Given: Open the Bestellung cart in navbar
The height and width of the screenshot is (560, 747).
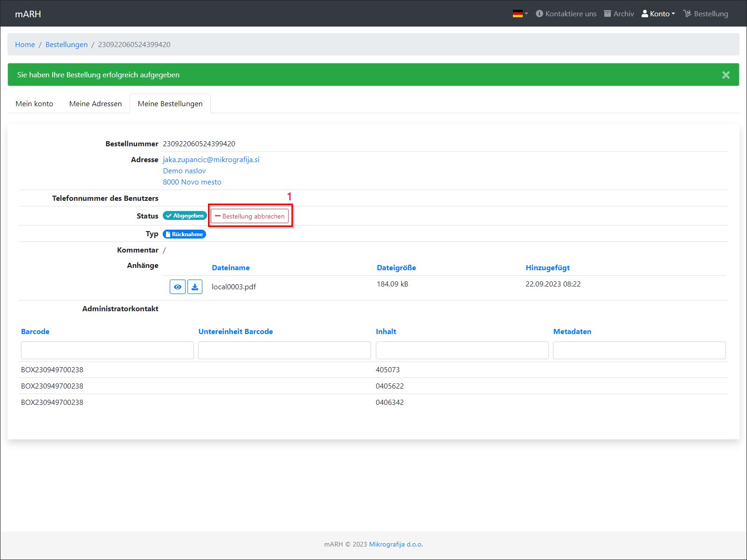Looking at the screenshot, I should pos(705,14).
